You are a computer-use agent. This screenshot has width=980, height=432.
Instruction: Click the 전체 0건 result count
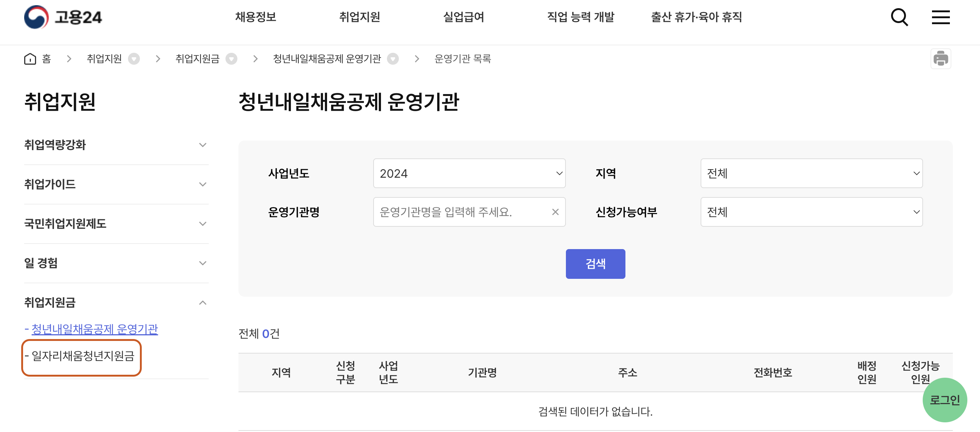click(259, 334)
